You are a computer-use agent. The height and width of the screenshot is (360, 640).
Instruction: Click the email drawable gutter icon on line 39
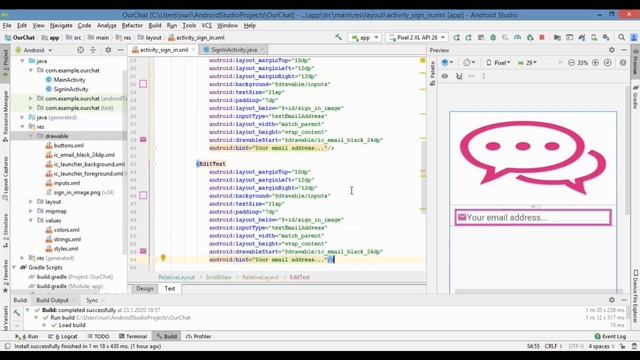[143, 140]
